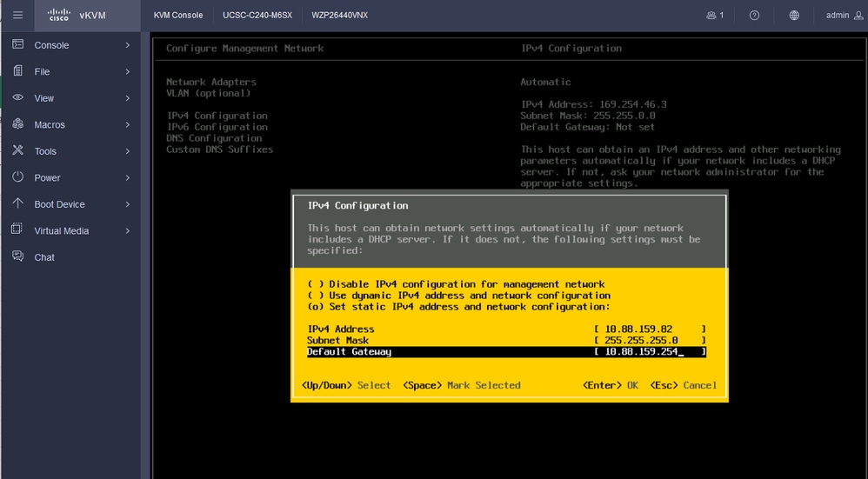Open the language globe icon
The image size is (868, 479).
coord(794,16)
